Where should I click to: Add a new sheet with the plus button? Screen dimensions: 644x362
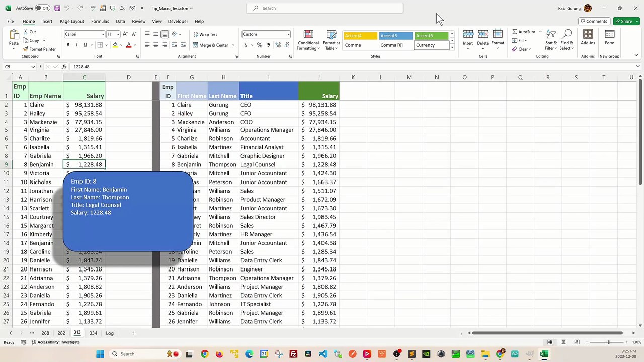[134, 333]
